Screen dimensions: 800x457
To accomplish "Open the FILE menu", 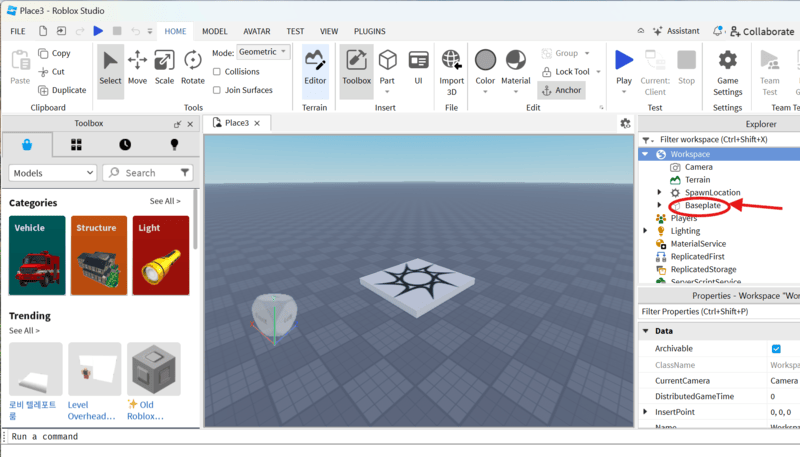I will 18,31.
